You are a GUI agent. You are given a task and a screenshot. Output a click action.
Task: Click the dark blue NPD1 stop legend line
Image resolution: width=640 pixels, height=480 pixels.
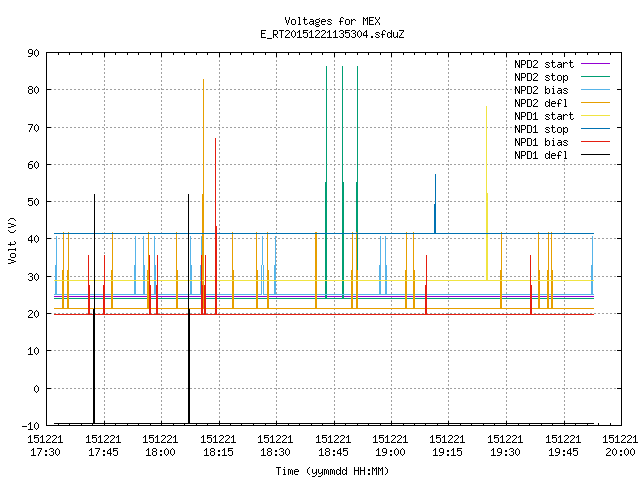(595, 129)
